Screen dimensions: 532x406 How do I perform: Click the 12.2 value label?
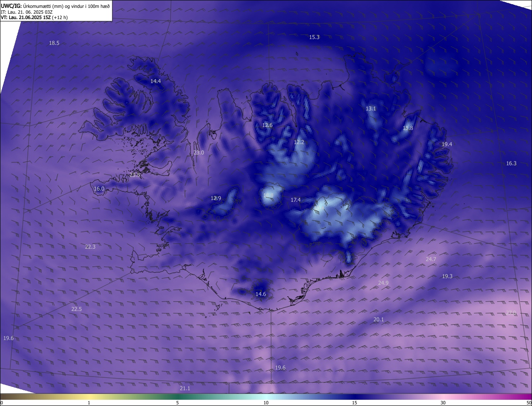299,142
